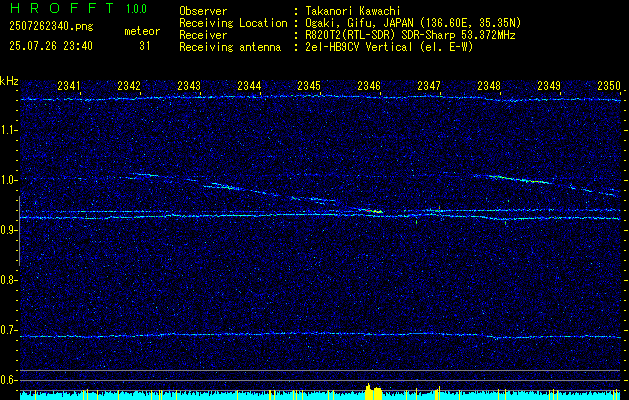The image size is (629, 400).
Task: Click the coordinates (136.60E, 35.35N)
Action: (473, 23)
